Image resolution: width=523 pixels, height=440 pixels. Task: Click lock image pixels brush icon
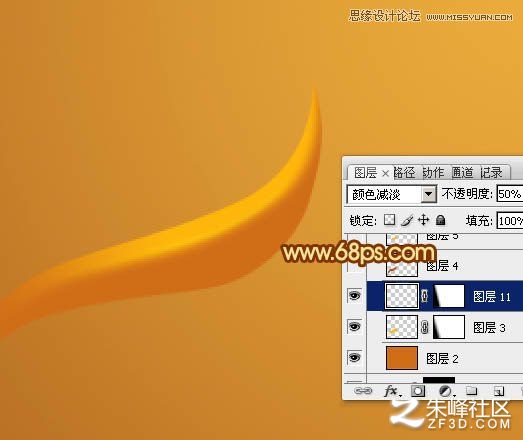(407, 220)
